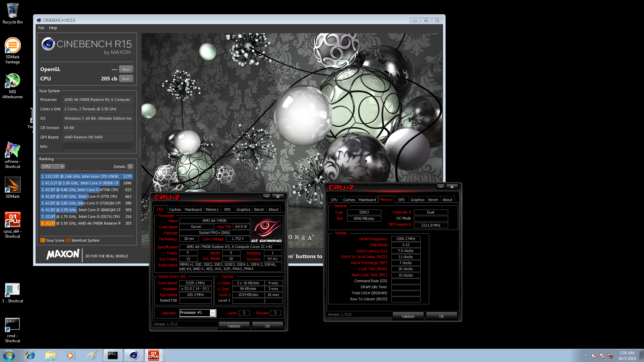Open Cinebench Help menu
This screenshot has width=644, height=362.
point(53,28)
